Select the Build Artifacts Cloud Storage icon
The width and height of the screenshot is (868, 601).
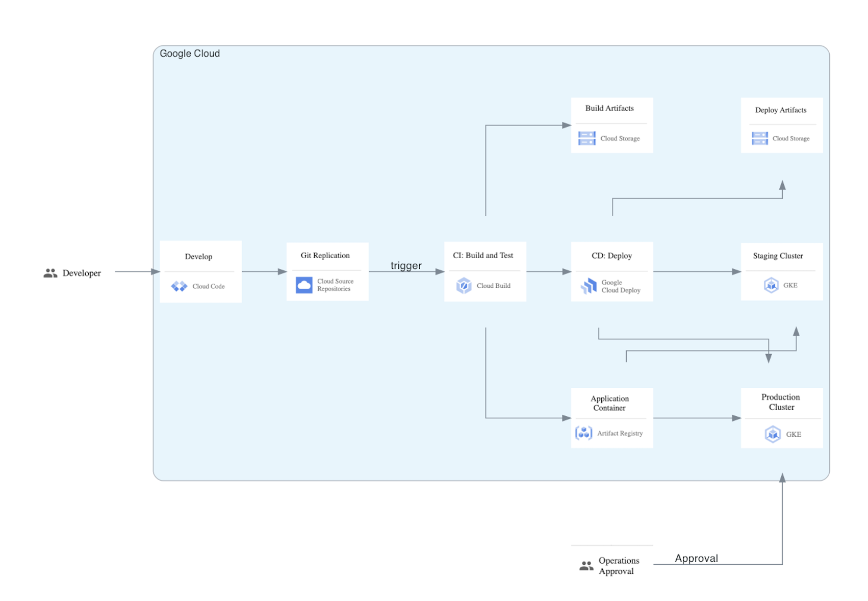pyautogui.click(x=586, y=138)
